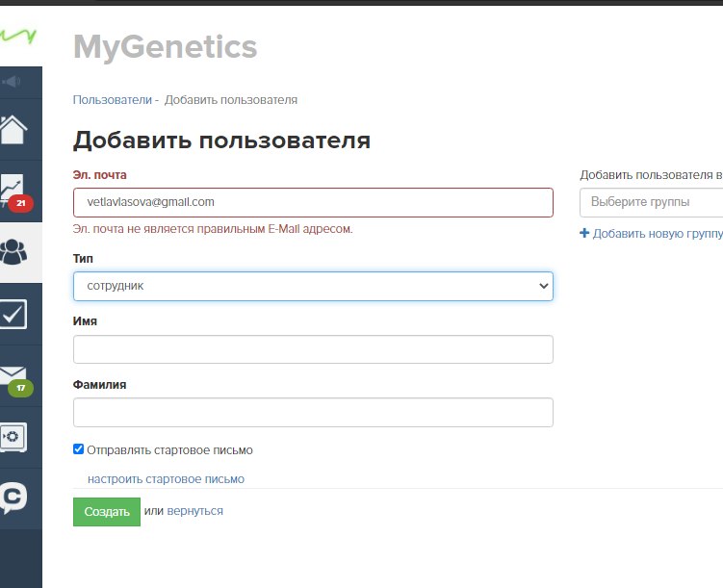Go to Пользователи breadcrumb link
Viewport: 723px width, 588px height.
pyautogui.click(x=113, y=100)
